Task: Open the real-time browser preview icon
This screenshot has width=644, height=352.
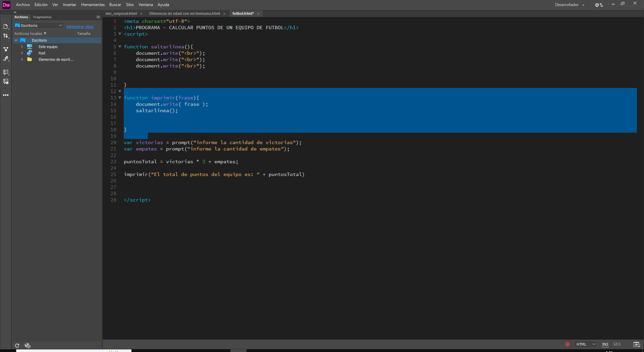Action: [x=636, y=344]
